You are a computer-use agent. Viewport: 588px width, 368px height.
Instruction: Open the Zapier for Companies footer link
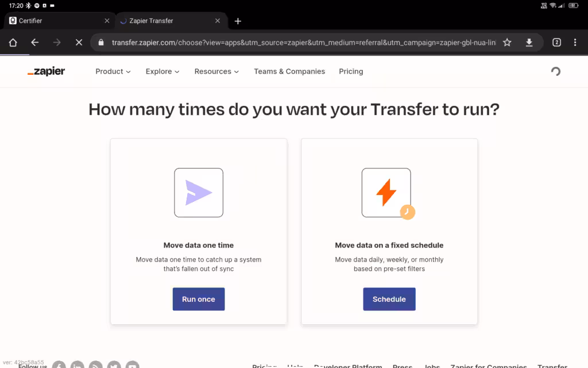click(x=489, y=366)
